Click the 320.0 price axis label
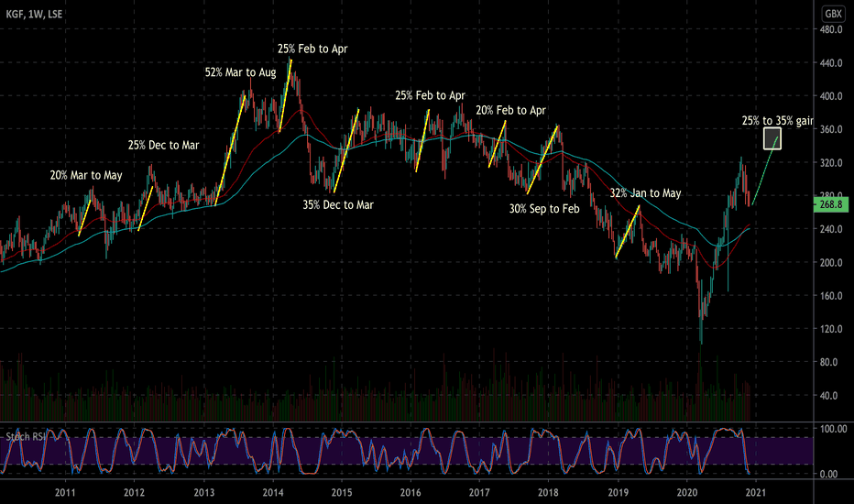The image size is (854, 504). click(831, 163)
